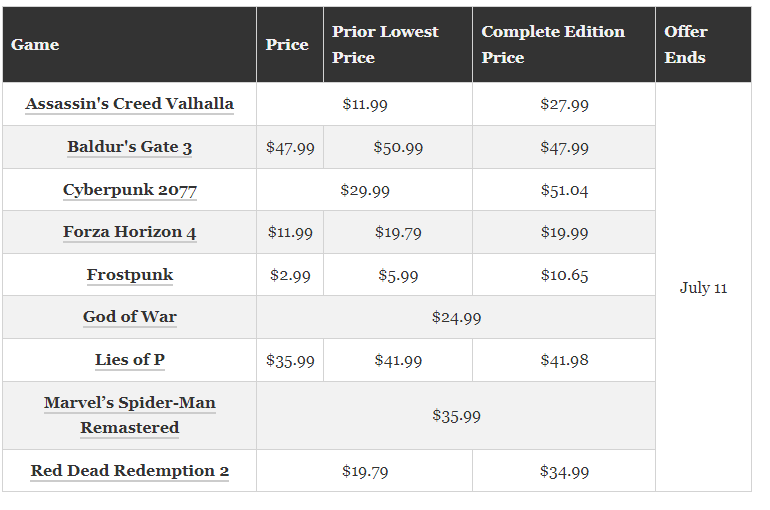770x510 pixels.
Task: Select the Prior Lowest Price header
Action: tap(385, 45)
